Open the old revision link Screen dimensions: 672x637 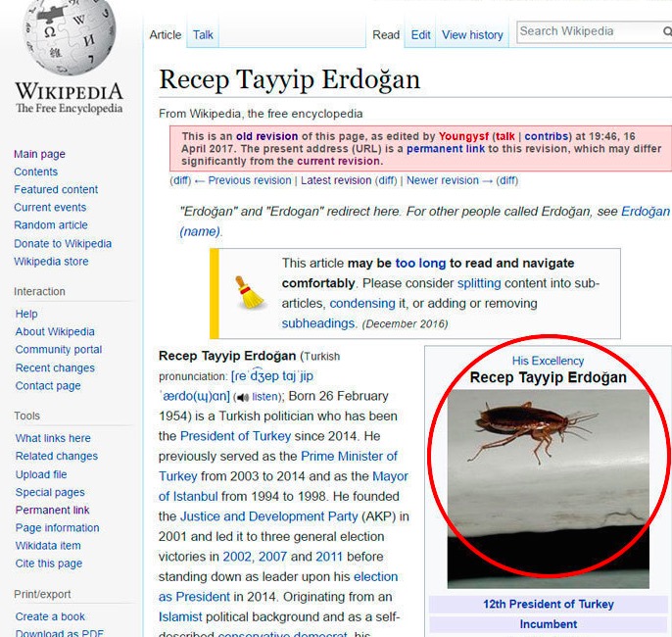[266, 136]
